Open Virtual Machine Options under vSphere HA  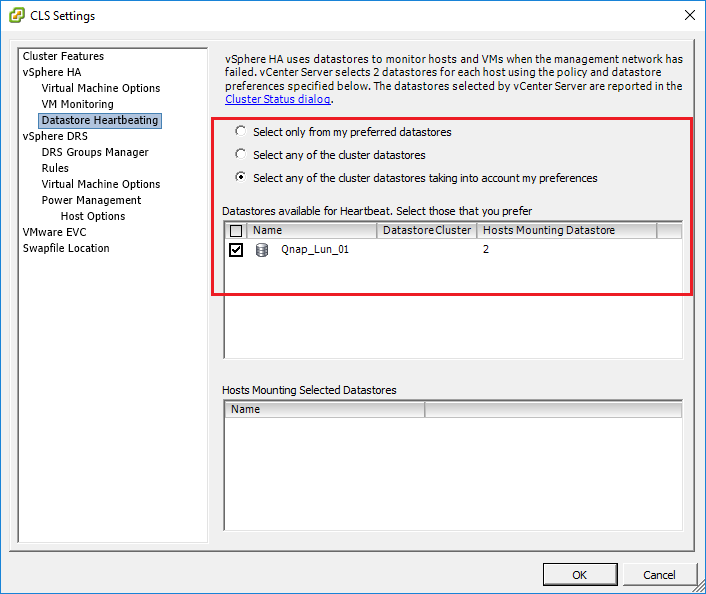click(101, 88)
